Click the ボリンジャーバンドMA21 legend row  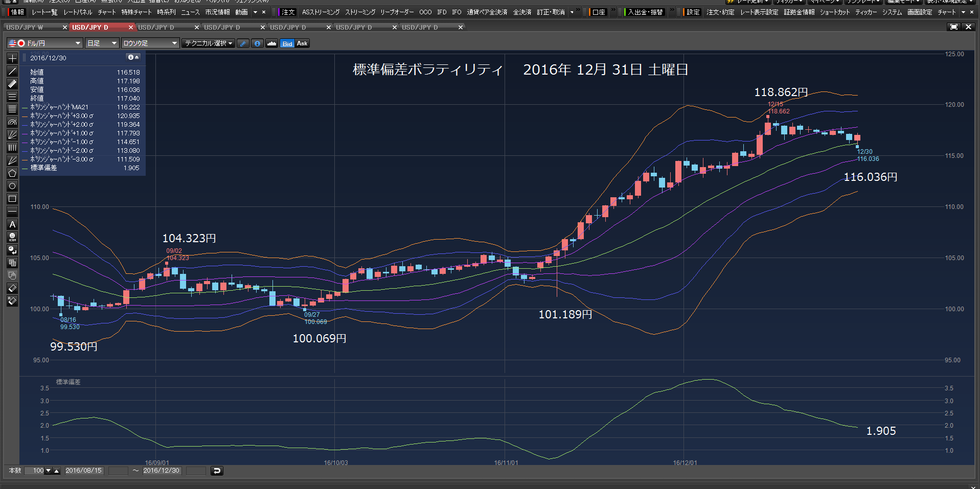pyautogui.click(x=82, y=107)
